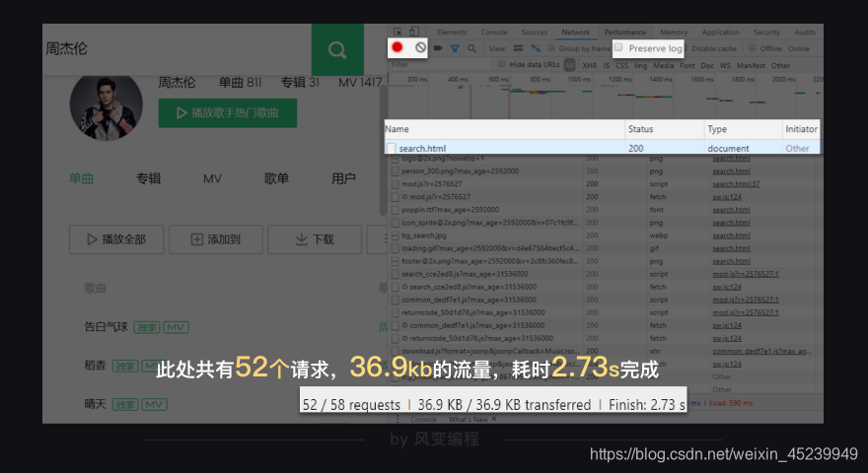Image resolution: width=868 pixels, height=473 pixels.
Task: Filter requests by Doc type
Action: coord(707,65)
